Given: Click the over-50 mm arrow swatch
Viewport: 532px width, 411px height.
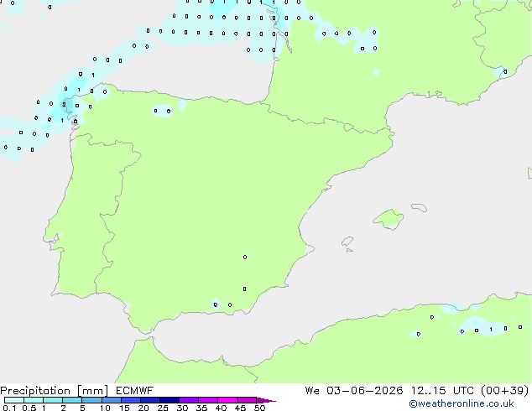Looking at the screenshot, I should 266,400.
